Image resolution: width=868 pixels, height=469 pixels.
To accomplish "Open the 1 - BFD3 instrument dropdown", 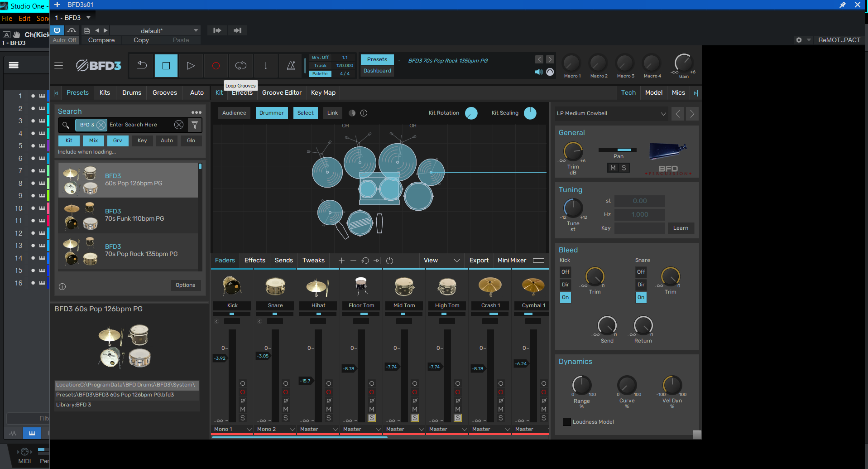I will (73, 18).
